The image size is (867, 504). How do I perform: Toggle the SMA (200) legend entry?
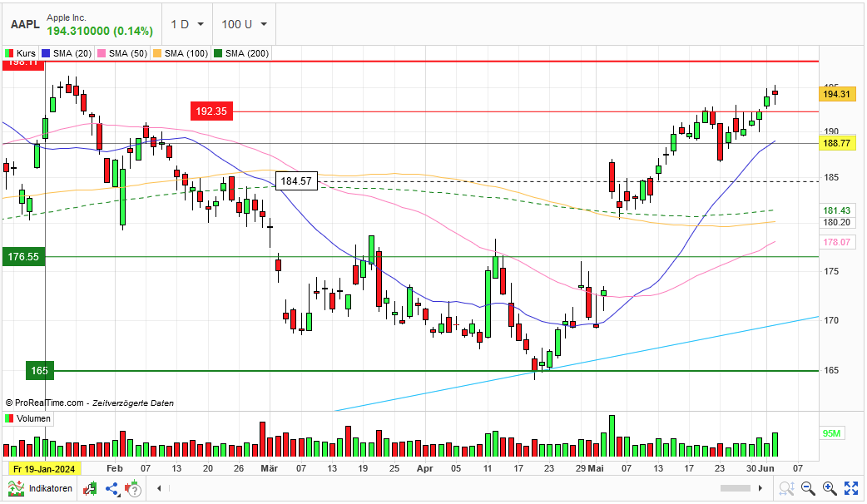(x=241, y=53)
